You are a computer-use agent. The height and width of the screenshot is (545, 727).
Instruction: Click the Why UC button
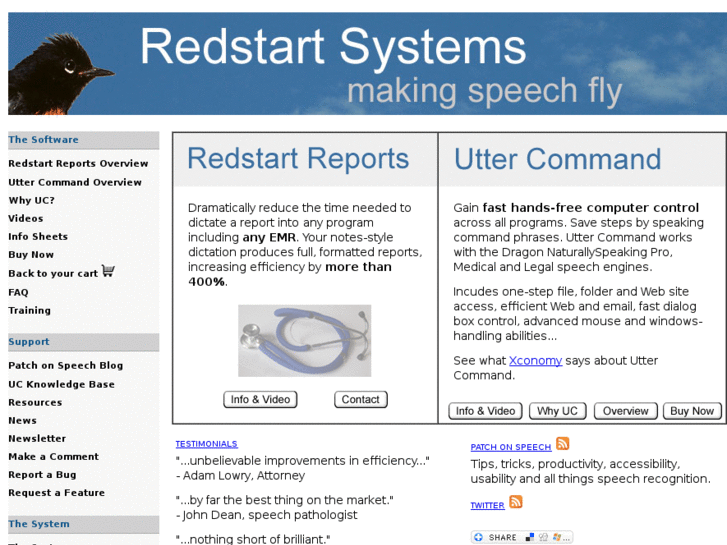pyautogui.click(x=558, y=411)
